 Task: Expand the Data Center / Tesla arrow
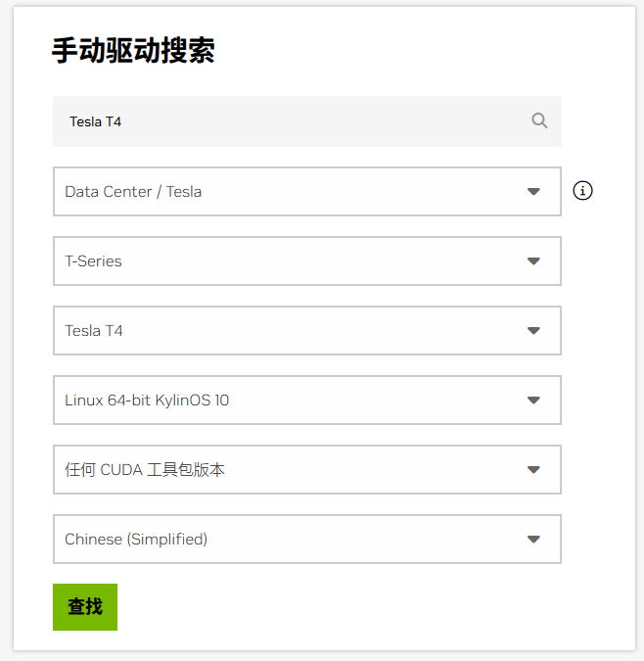point(533,191)
